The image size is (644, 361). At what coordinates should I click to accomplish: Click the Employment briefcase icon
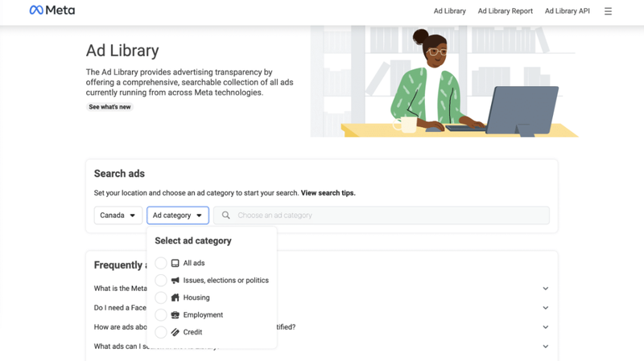[x=175, y=314]
